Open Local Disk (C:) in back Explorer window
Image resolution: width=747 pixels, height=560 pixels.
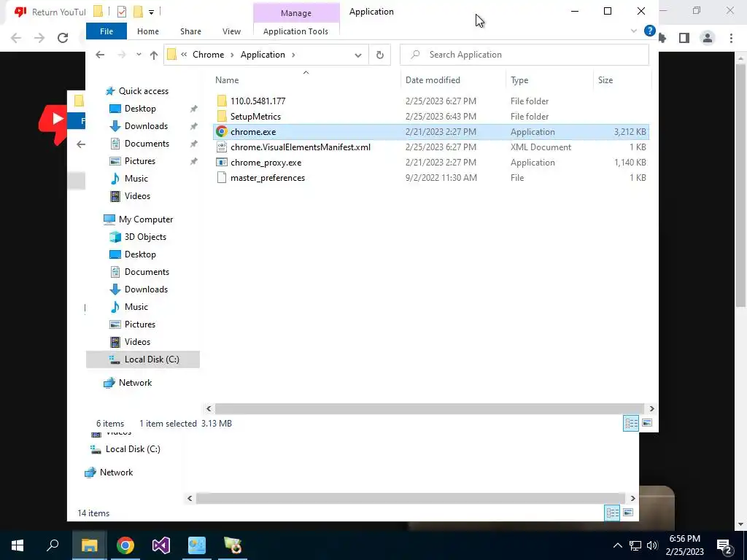(x=133, y=449)
